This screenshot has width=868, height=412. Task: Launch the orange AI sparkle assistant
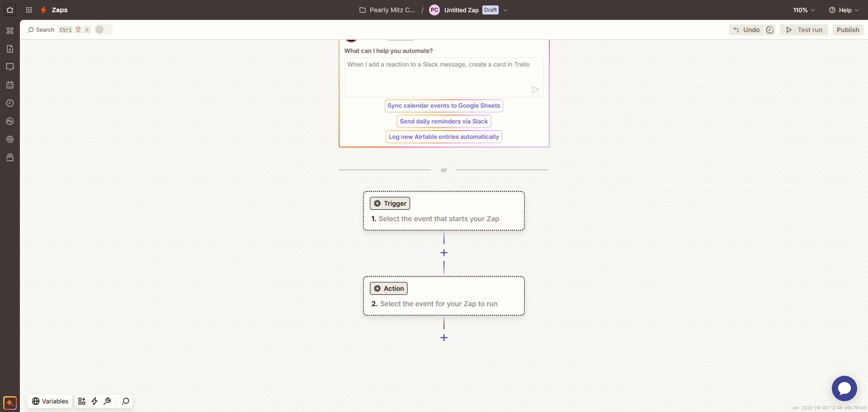click(10, 403)
